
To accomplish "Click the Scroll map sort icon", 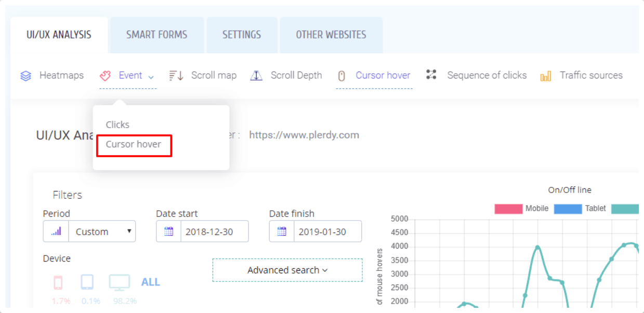I will (176, 76).
